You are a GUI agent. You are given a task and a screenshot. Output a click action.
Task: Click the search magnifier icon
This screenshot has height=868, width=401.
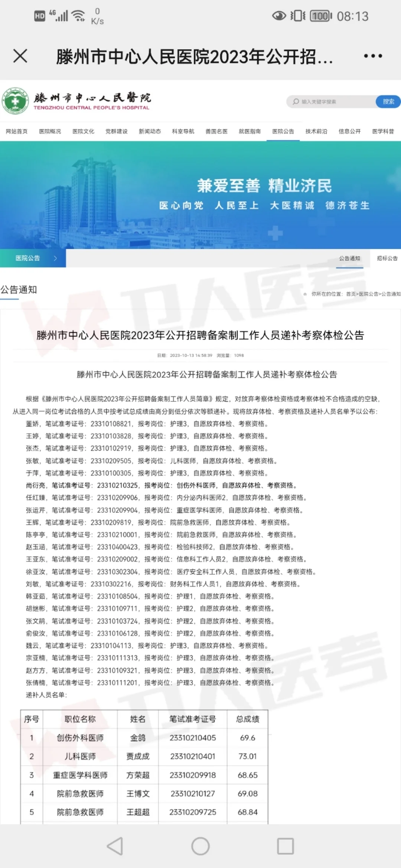pos(296,102)
